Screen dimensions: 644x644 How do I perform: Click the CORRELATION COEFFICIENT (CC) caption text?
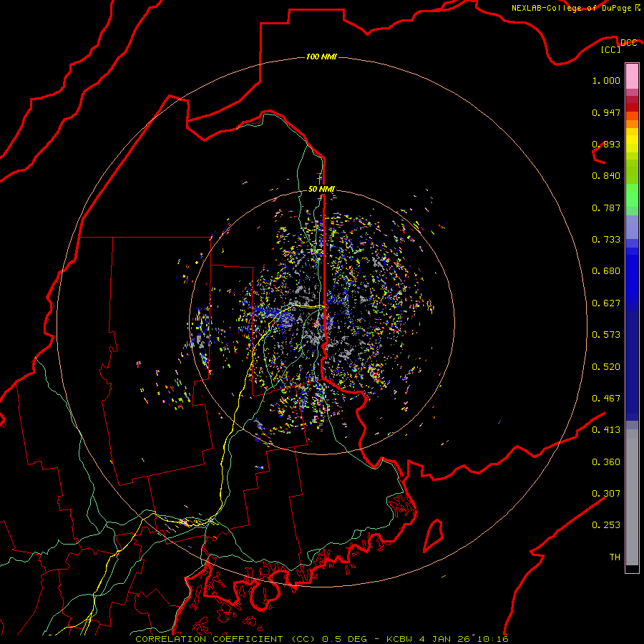(225, 639)
